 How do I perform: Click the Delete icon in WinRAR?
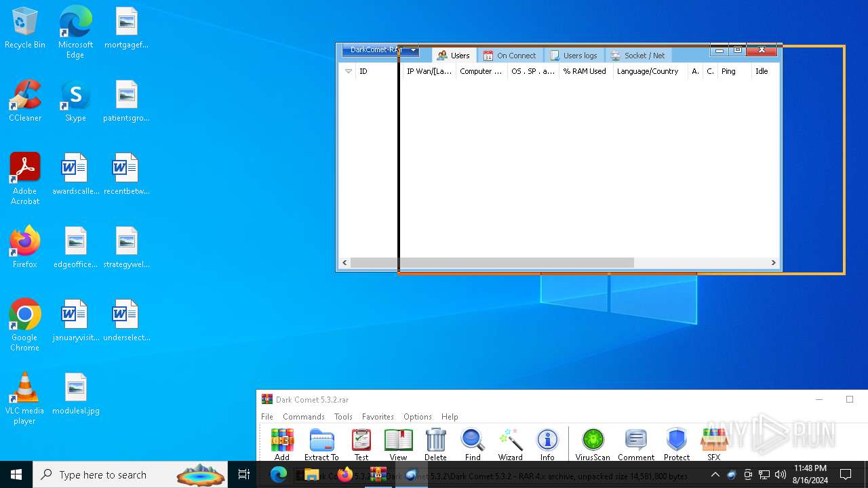435,445
